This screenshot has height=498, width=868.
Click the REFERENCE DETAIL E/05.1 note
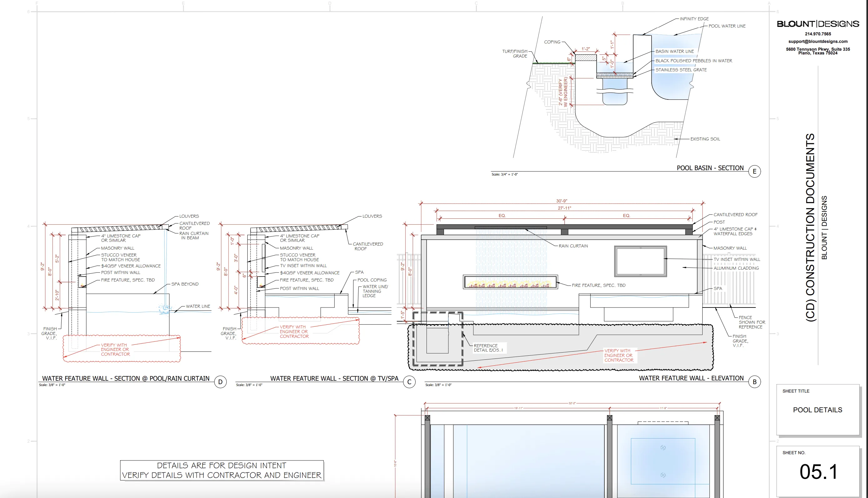pyautogui.click(x=488, y=348)
